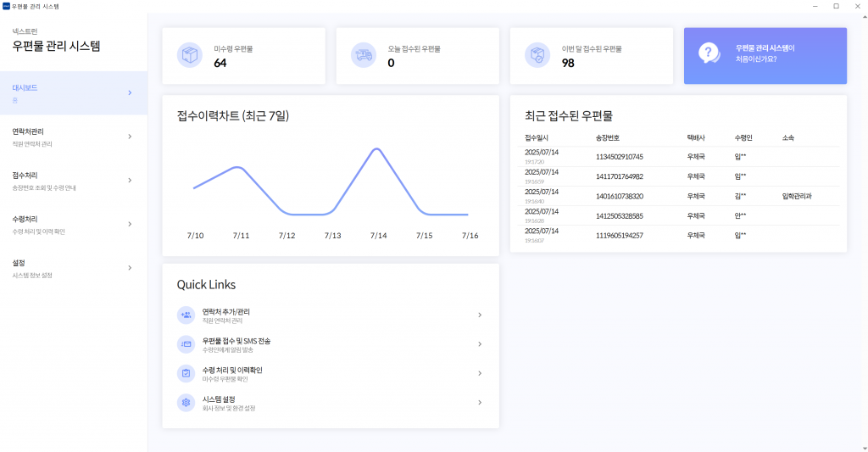Expand the 설정 sidebar chevron

[x=130, y=268]
